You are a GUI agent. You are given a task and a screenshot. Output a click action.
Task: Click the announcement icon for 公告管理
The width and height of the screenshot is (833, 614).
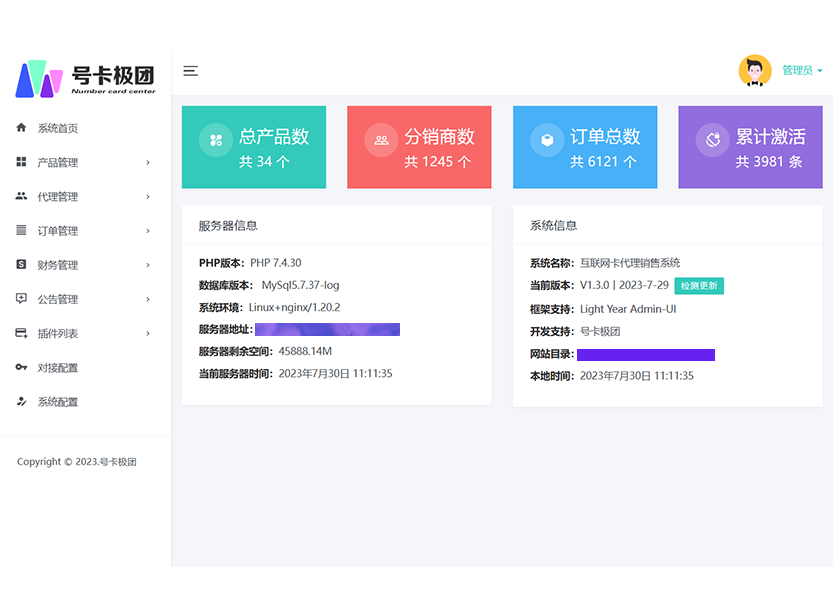[x=21, y=299]
